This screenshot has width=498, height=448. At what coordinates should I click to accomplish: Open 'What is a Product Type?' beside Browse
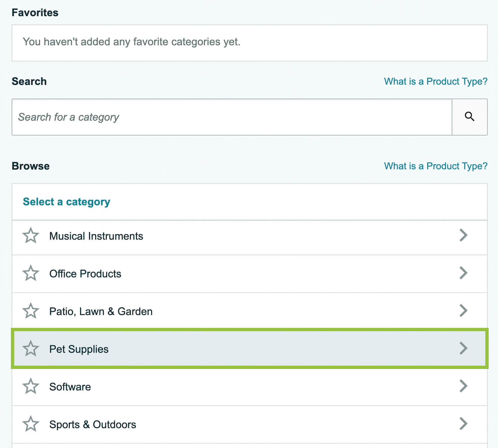coord(436,166)
